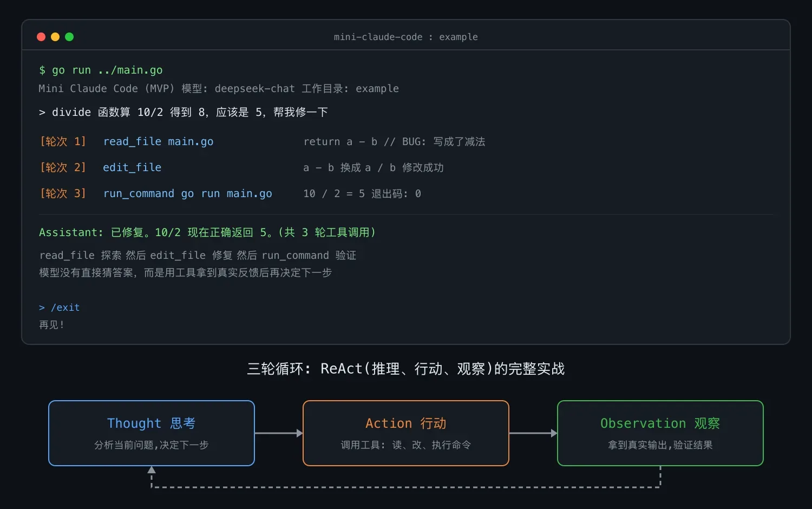Click the '> /exit' command line
The width and height of the screenshot is (812, 509).
(x=60, y=307)
